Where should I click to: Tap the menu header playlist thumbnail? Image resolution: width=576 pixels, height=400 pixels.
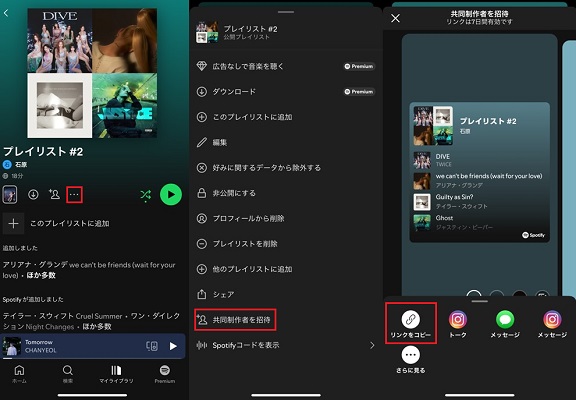point(207,32)
